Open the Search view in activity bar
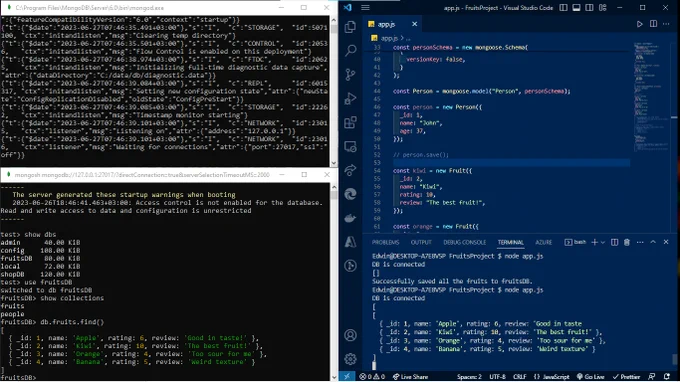The width and height of the screenshot is (680, 382). click(350, 50)
